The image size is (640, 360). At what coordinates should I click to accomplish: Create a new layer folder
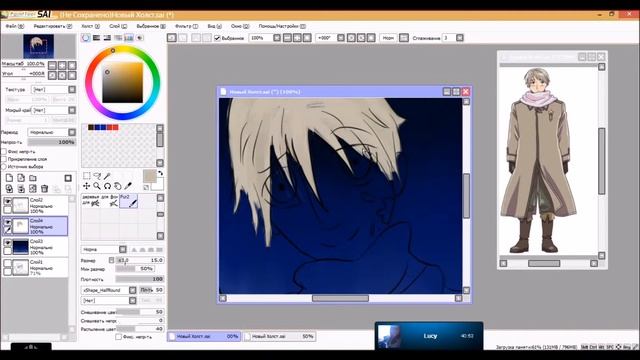33,178
